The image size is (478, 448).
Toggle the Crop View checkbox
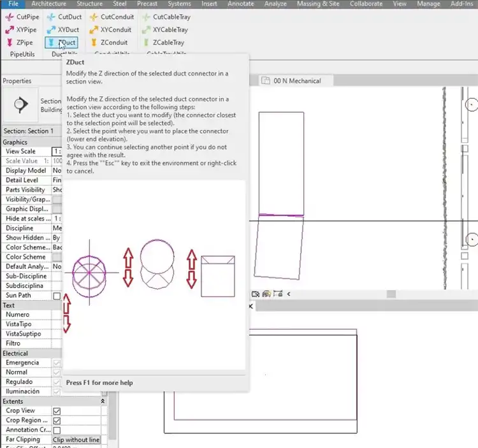57,411
